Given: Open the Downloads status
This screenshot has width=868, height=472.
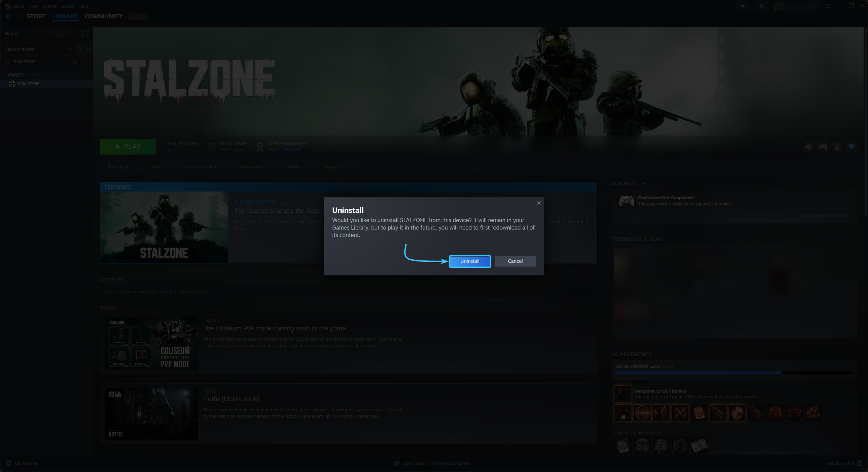Looking at the screenshot, I should (431, 463).
